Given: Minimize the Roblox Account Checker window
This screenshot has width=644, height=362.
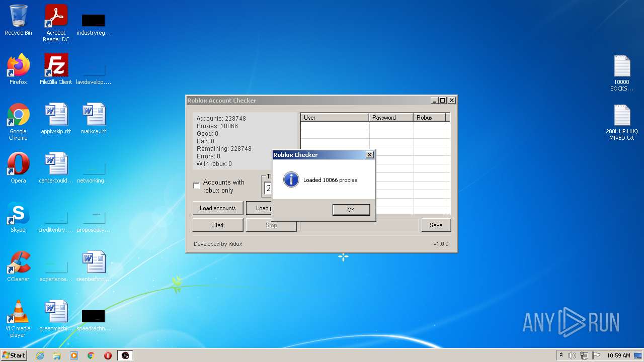Looking at the screenshot, I should (434, 101).
